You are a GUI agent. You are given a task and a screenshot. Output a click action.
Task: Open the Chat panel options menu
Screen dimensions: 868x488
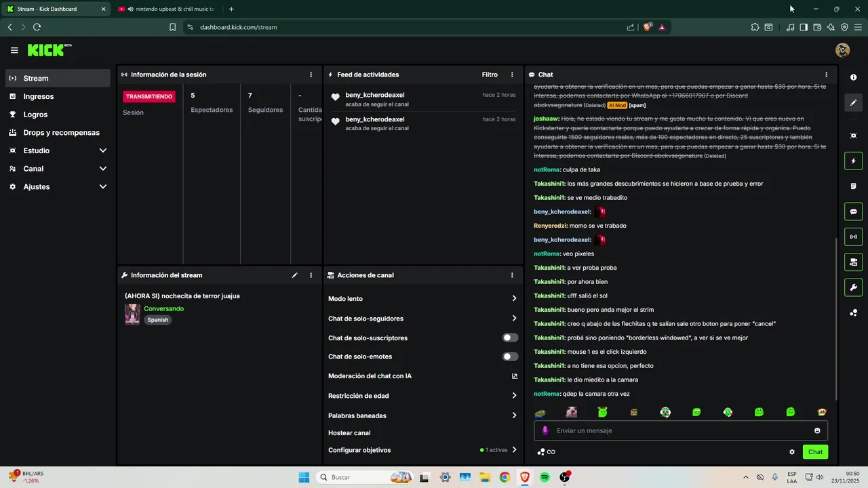coord(826,75)
